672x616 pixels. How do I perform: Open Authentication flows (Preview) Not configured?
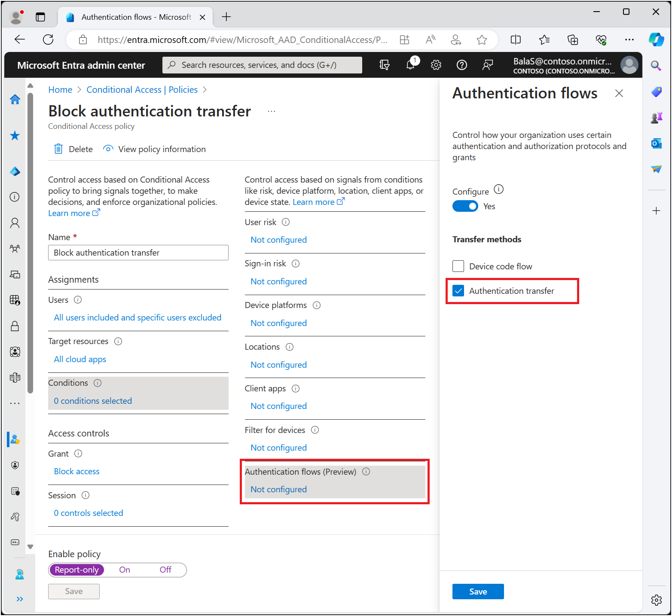279,489
